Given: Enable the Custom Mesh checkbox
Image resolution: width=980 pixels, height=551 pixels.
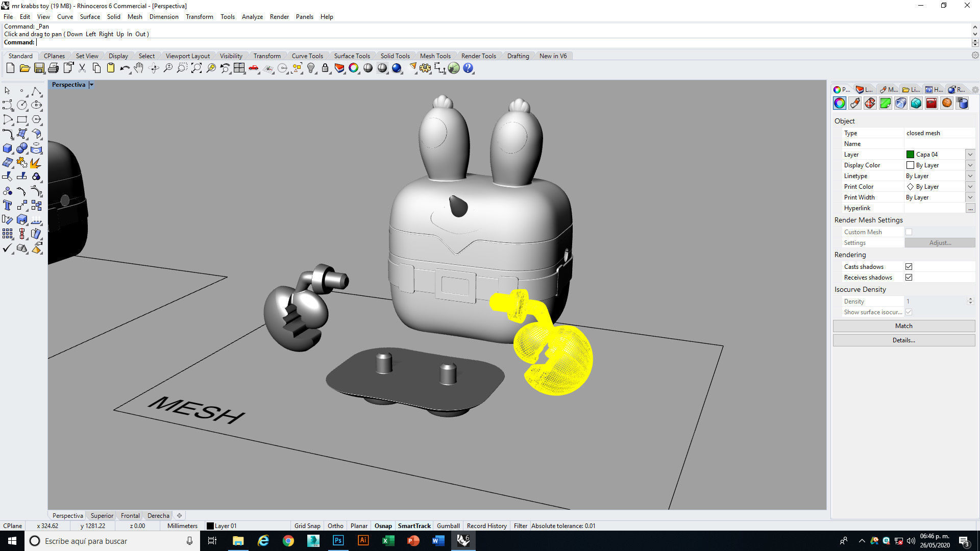Looking at the screenshot, I should click(x=909, y=232).
